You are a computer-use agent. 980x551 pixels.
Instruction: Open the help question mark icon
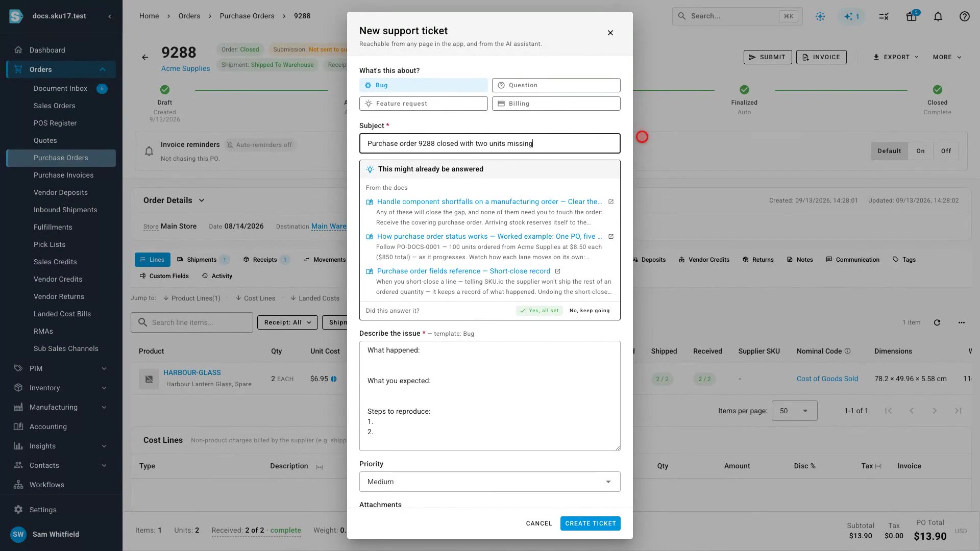(x=964, y=16)
